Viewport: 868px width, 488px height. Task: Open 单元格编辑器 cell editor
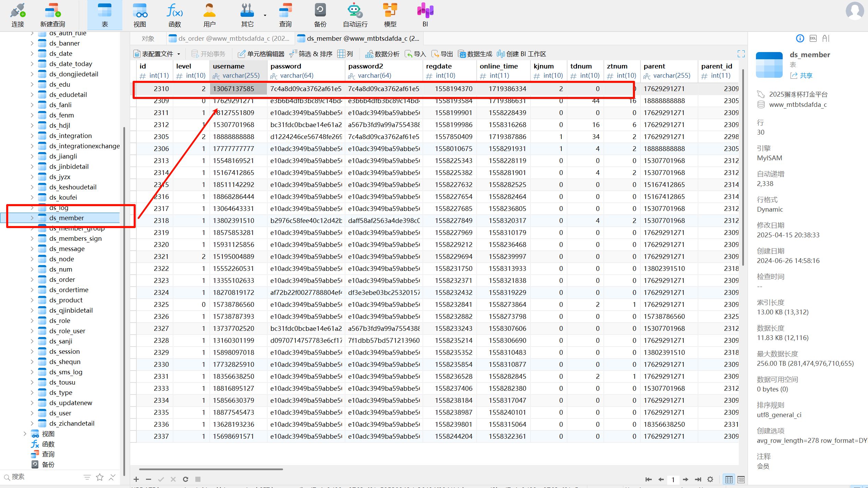(261, 54)
